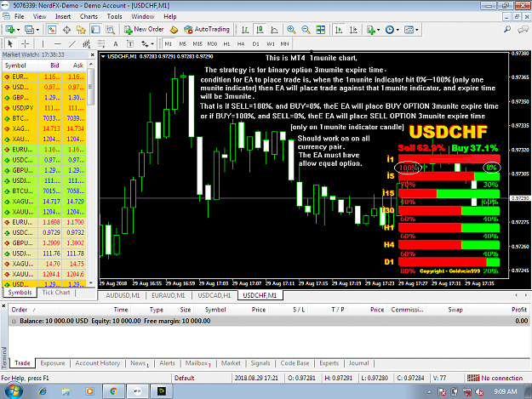
Task: Select the USDJPY row in Market Watch
Action: coord(44,108)
